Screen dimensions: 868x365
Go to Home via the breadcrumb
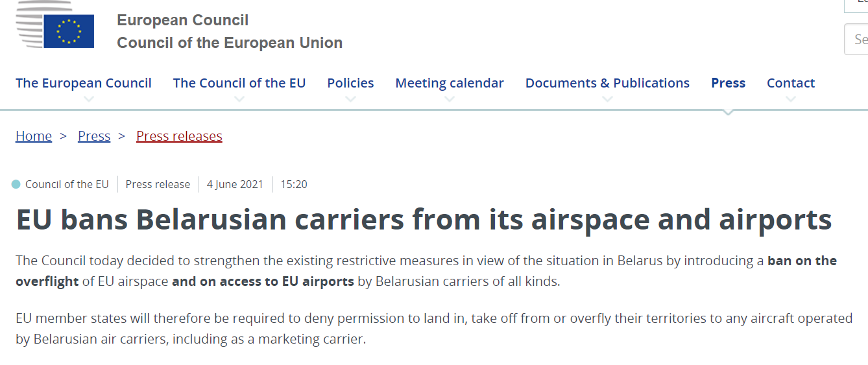(34, 136)
